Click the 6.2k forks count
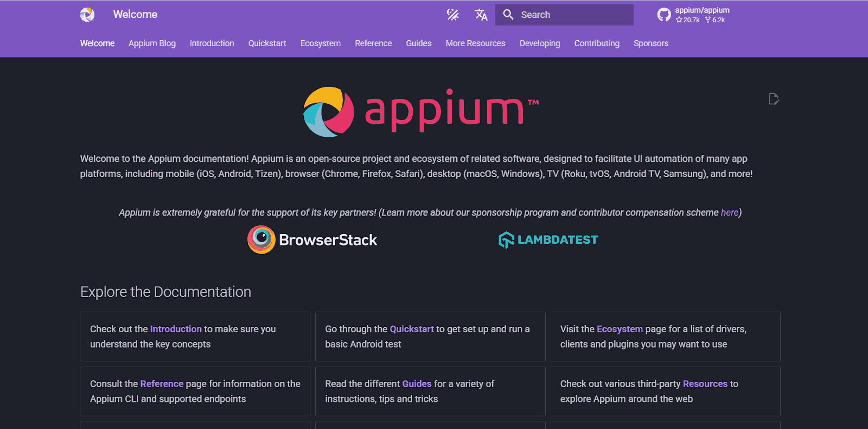The height and width of the screenshot is (429, 868). pyautogui.click(x=715, y=20)
